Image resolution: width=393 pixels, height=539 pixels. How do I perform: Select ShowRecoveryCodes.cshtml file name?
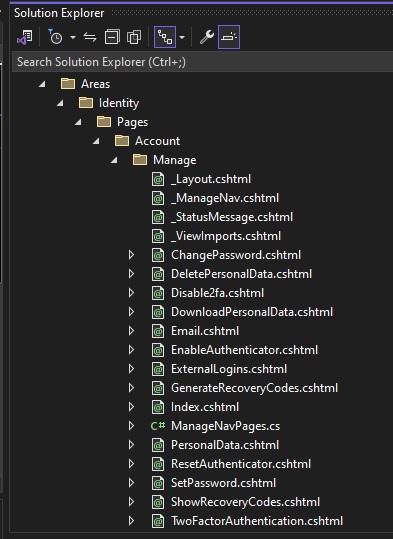click(245, 502)
